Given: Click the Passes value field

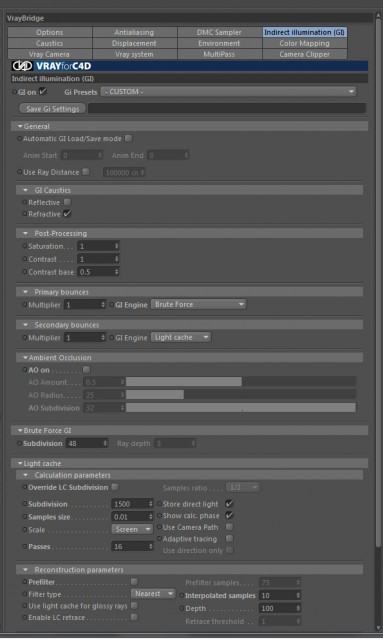Looking at the screenshot, I should [132, 547].
